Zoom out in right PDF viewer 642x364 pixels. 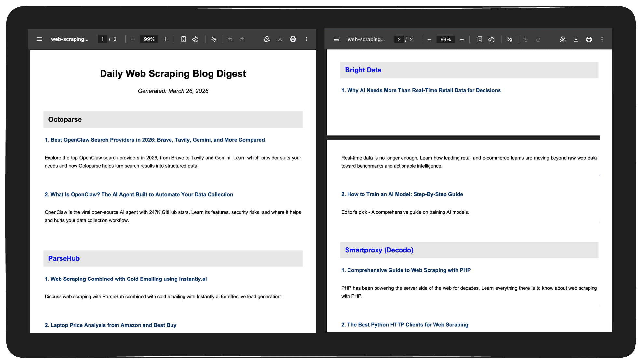429,39
